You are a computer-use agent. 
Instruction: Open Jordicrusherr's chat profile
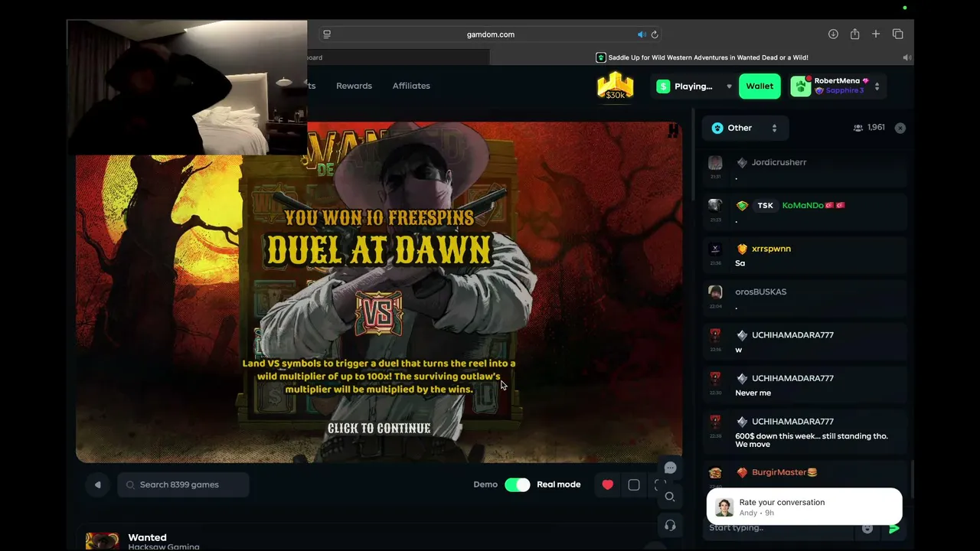[x=779, y=162]
